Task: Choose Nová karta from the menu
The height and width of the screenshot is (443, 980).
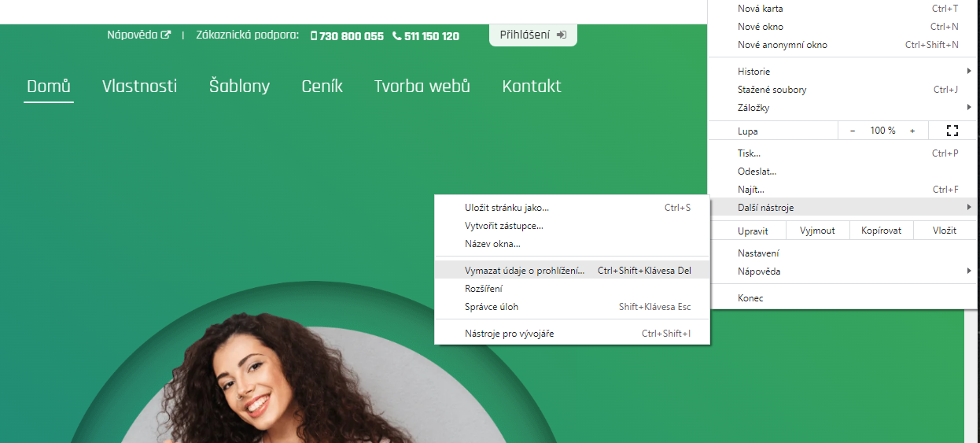Action: [x=760, y=9]
